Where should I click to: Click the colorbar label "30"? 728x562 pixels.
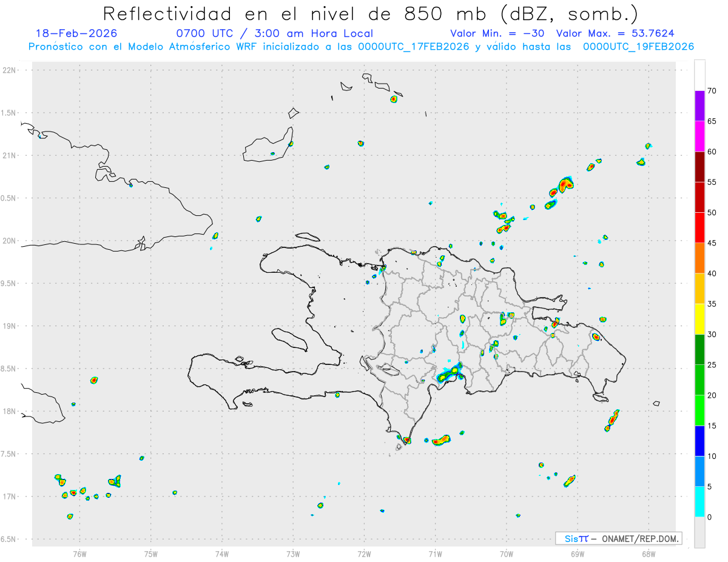click(712, 334)
